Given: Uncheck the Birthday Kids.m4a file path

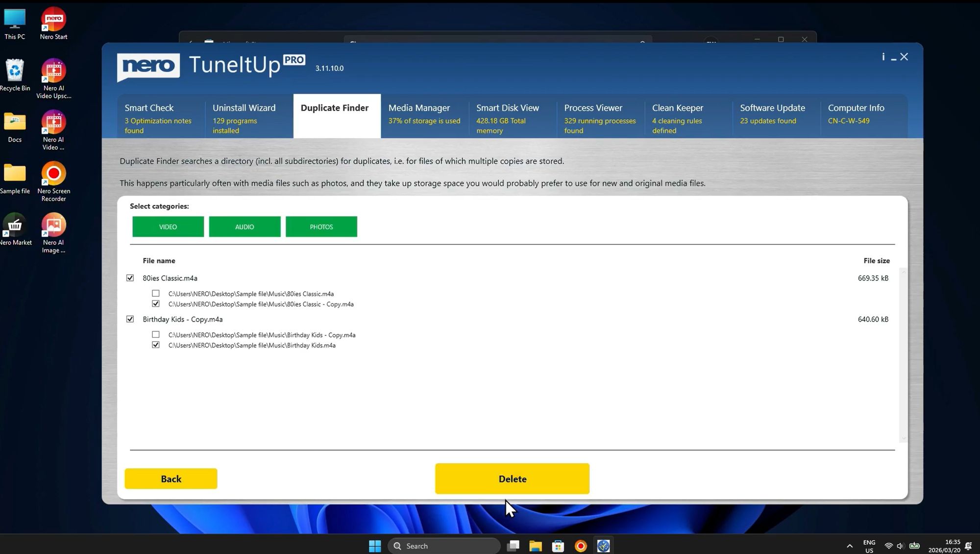Looking at the screenshot, I should [x=155, y=345].
